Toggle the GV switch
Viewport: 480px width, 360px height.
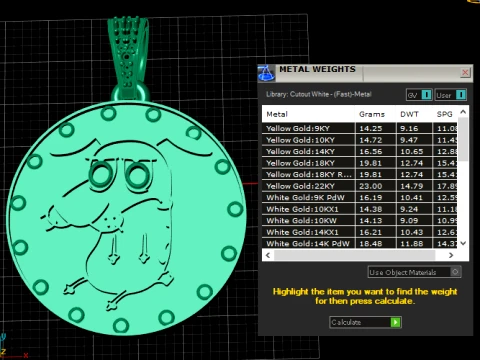(426, 95)
